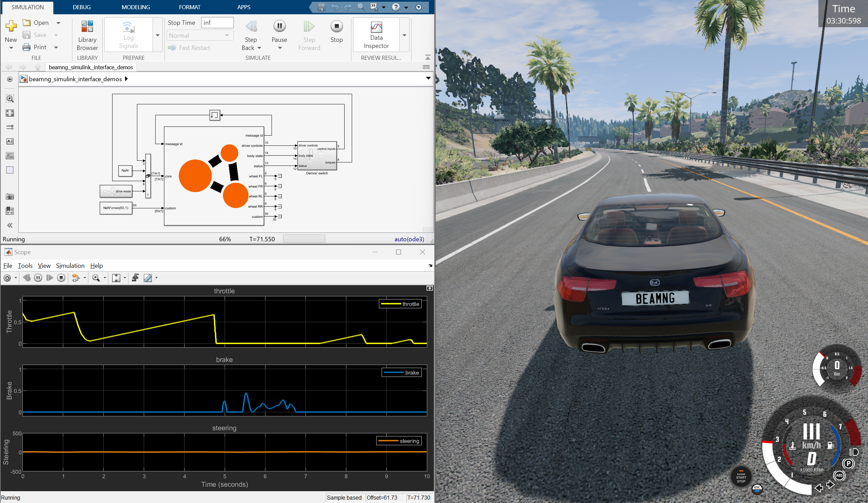Expand the Pause dropdown arrow
The image size is (868, 503).
[x=280, y=48]
